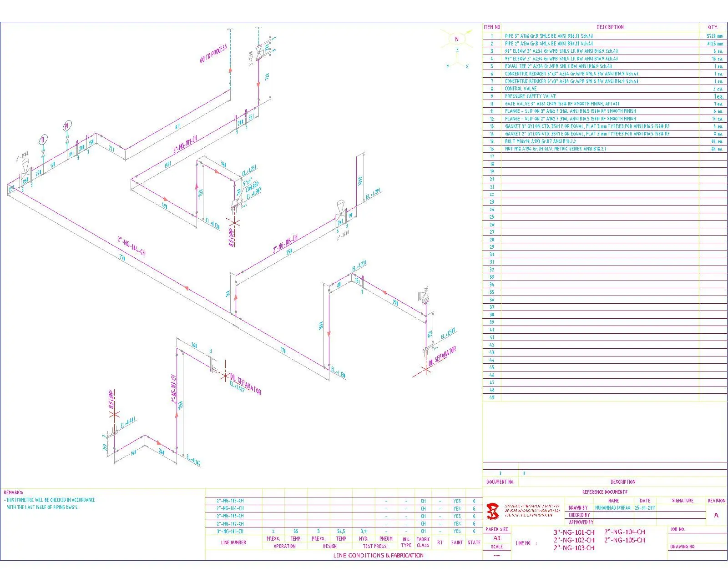Click the 'APPROVED BY' label

[x=581, y=522]
